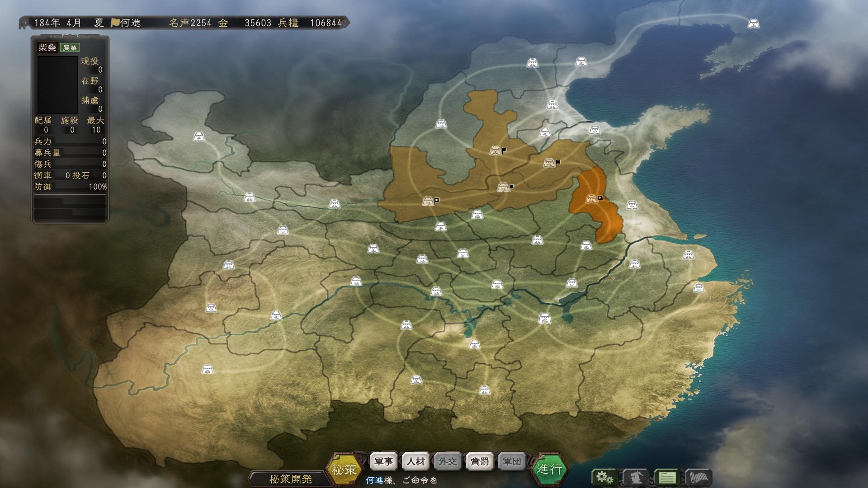Screen dimensions: 868x488
Task: Select the 外交 command
Action: pyautogui.click(x=448, y=462)
